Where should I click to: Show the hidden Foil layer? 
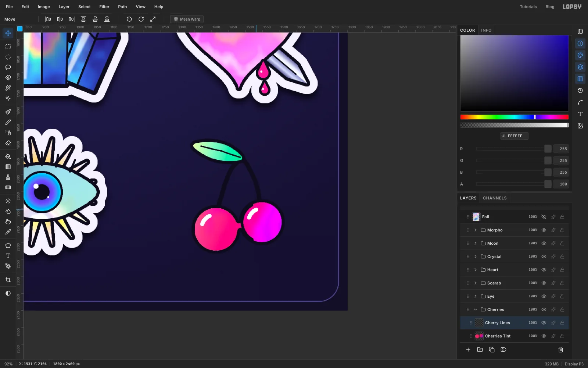[x=544, y=217]
